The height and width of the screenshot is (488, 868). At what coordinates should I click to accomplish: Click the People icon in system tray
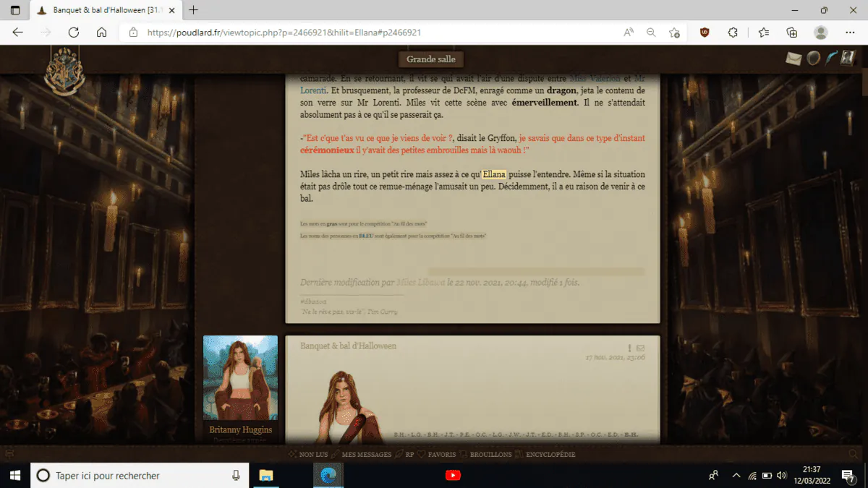714,476
